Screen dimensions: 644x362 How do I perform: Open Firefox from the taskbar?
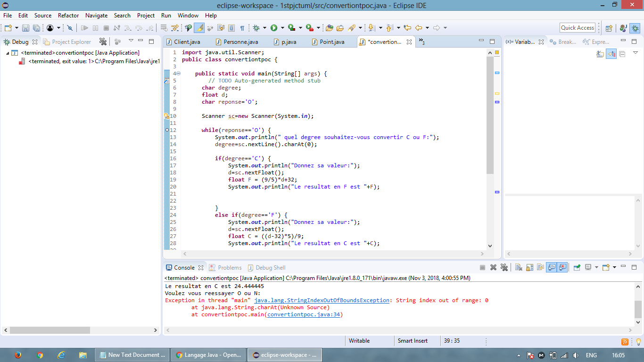tap(18, 355)
